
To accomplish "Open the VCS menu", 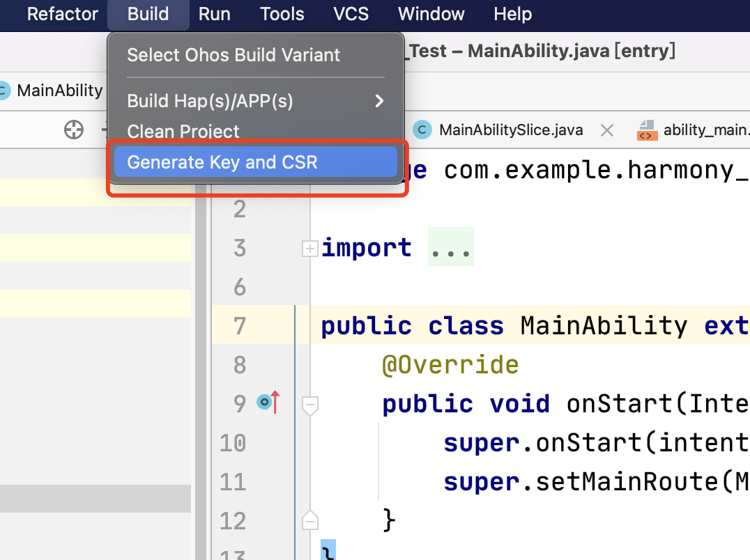I will [351, 14].
